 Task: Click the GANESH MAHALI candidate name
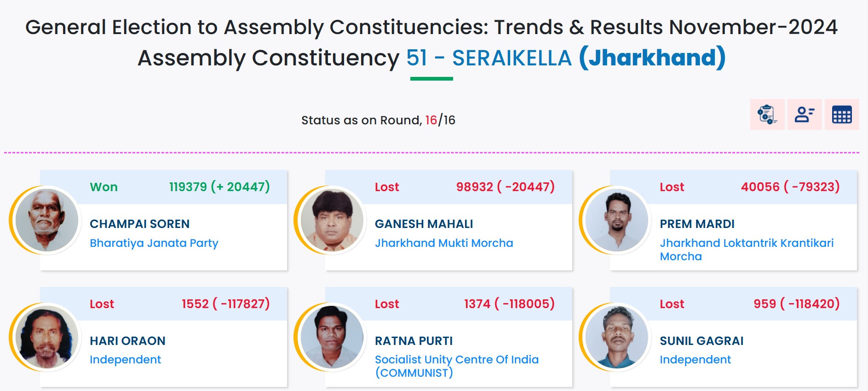[424, 224]
